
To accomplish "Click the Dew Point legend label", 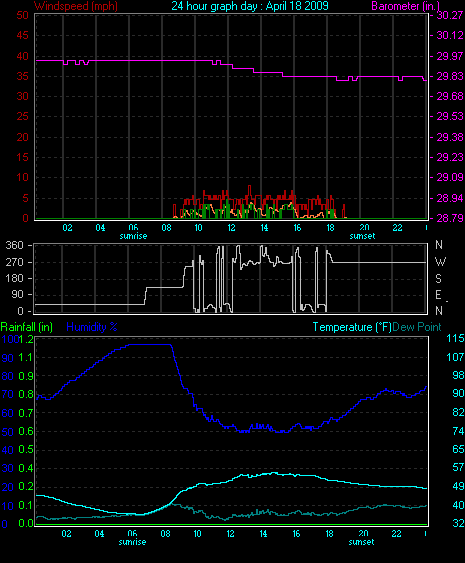I will coord(417,327).
